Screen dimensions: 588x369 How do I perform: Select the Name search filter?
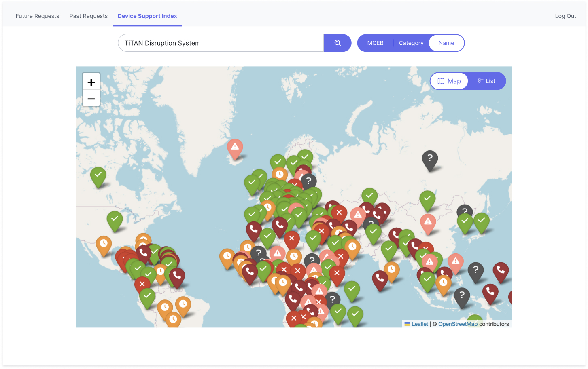[446, 43]
